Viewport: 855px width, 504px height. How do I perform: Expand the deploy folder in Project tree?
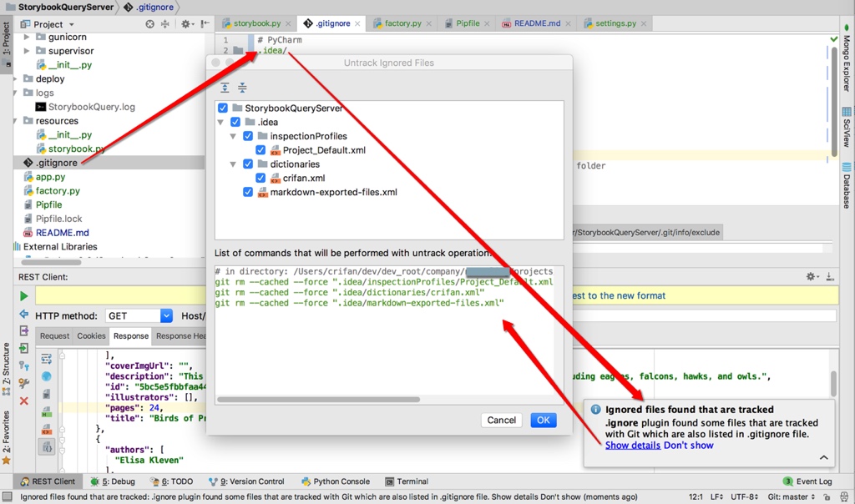[16, 79]
